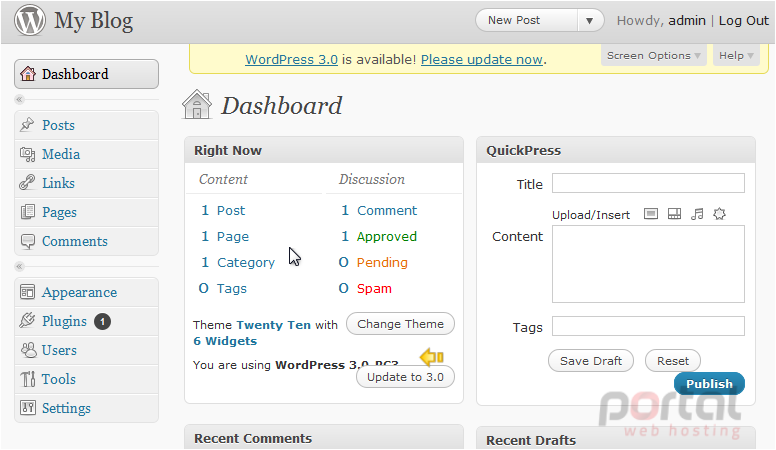Click the Update to 3.0 button
Screen dimensions: 776x450
tap(405, 377)
